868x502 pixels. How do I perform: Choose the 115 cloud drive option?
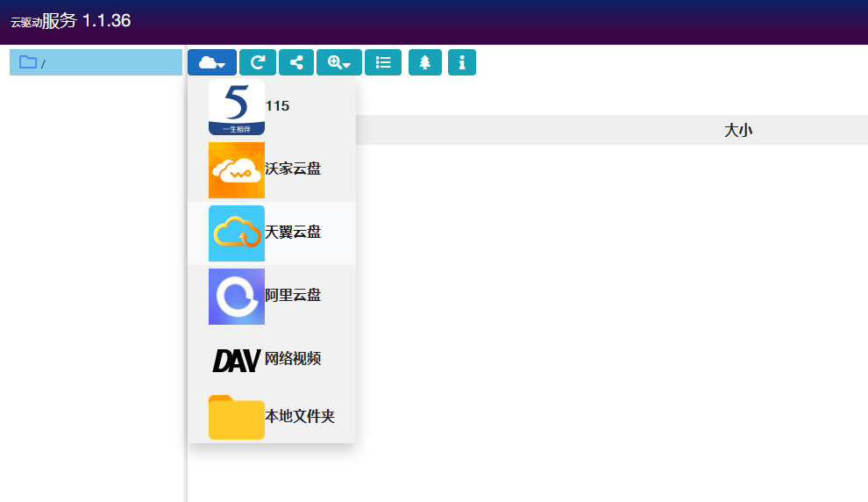(x=272, y=107)
